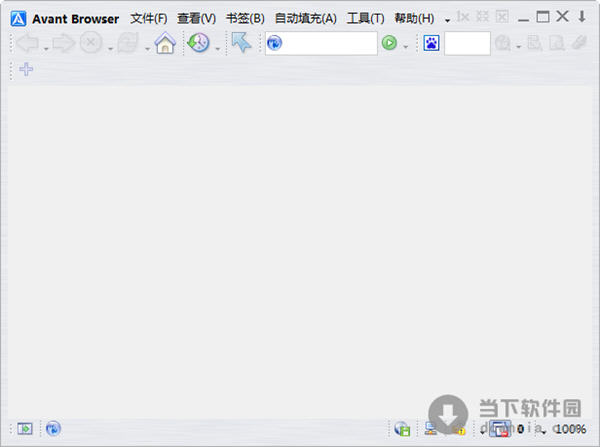This screenshot has height=447, width=600.
Task: Click the green arrow status bar icon
Action: click(x=25, y=428)
